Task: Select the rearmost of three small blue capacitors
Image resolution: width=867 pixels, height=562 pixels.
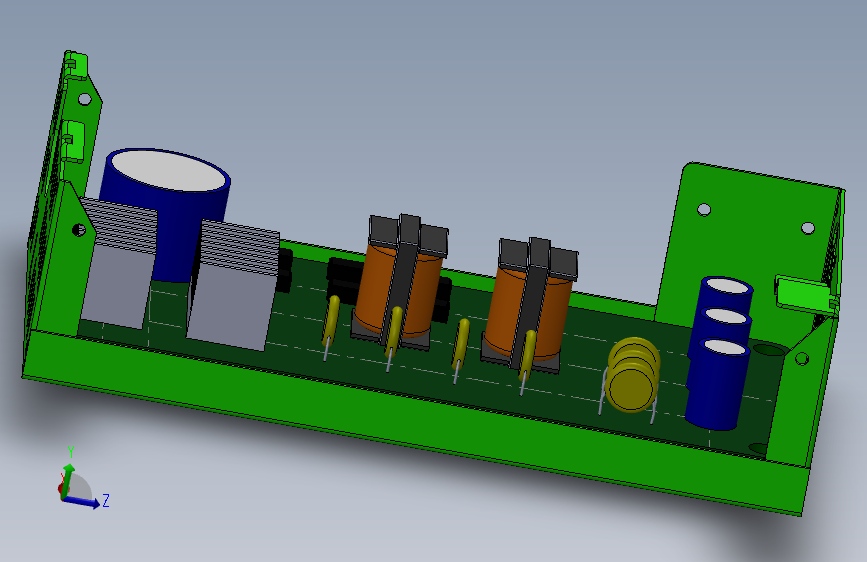Action: 727,292
